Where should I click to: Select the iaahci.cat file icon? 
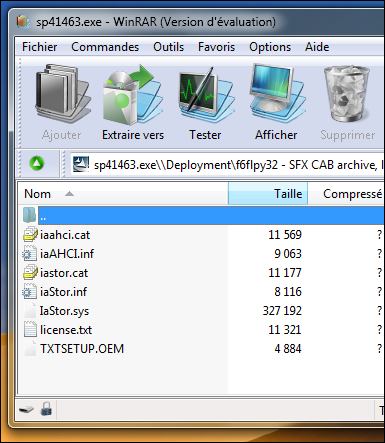30,234
